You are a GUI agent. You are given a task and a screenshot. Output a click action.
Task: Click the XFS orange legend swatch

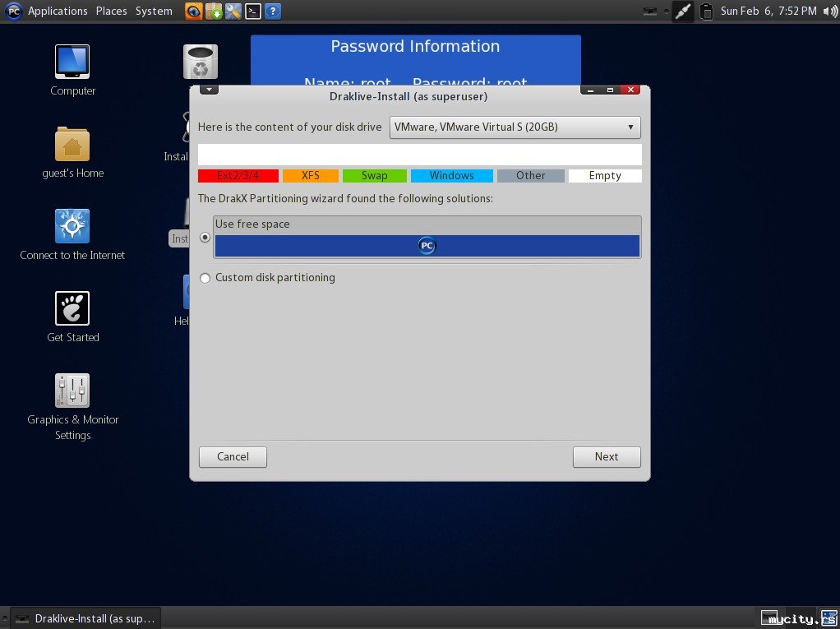311,176
